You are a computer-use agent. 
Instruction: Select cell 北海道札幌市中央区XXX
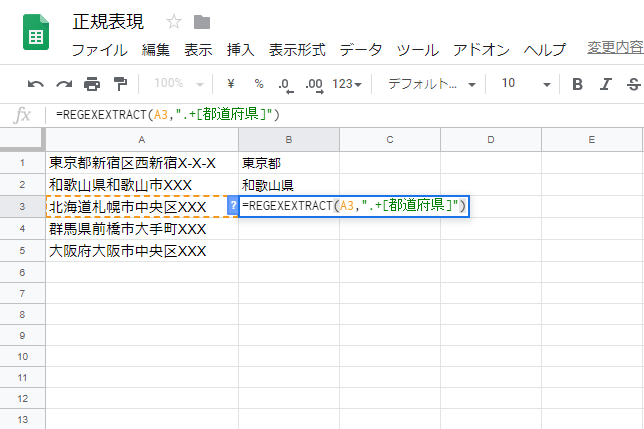pos(142,206)
